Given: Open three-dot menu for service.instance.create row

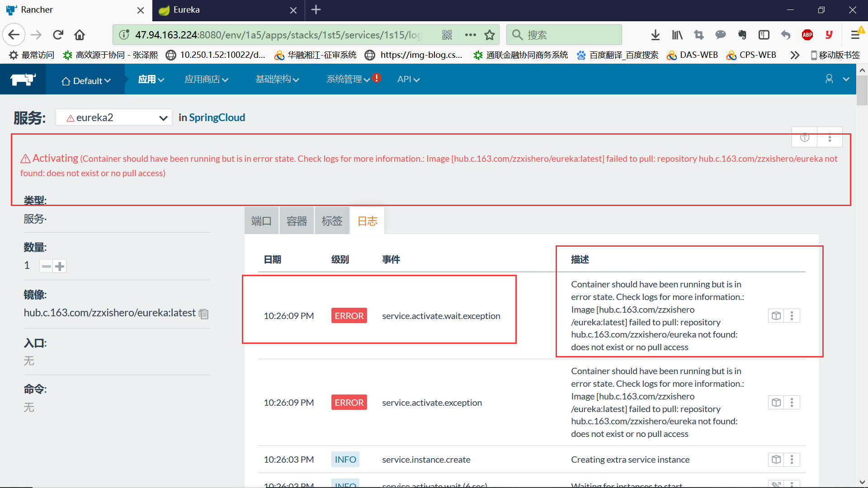Looking at the screenshot, I should [x=792, y=459].
